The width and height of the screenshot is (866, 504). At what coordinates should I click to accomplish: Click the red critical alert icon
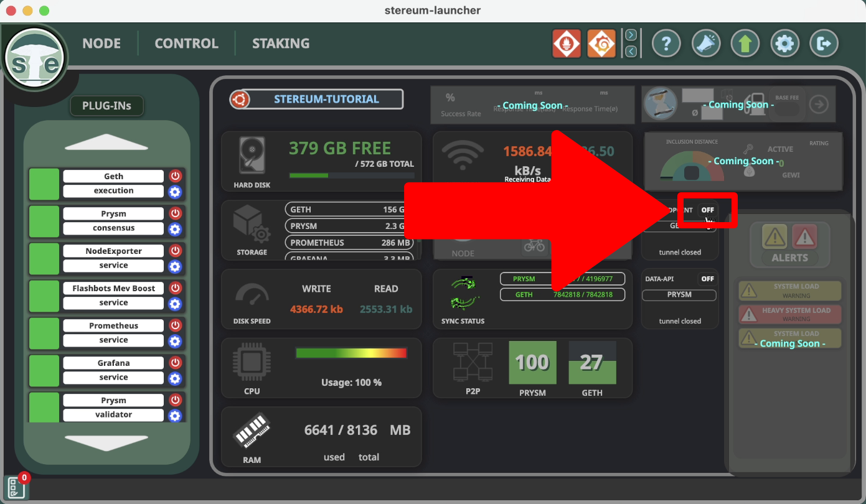click(804, 237)
